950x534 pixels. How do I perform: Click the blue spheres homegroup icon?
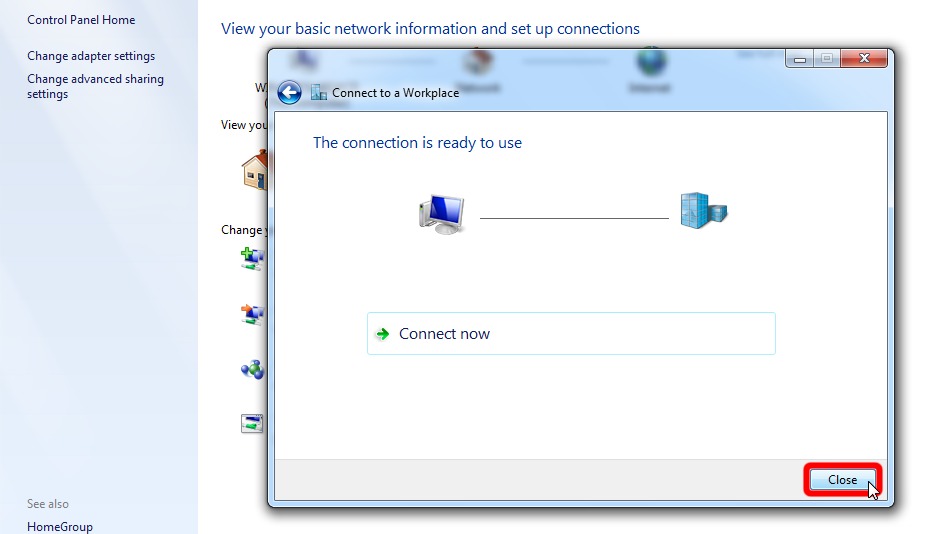pos(252,370)
